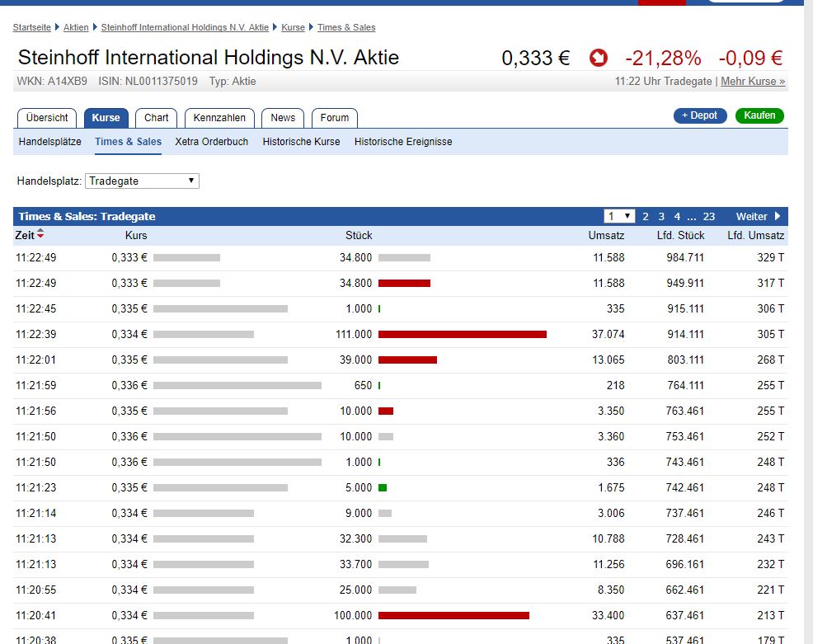Click the 11:22:39 time cell
813x644 pixels.
coord(35,335)
